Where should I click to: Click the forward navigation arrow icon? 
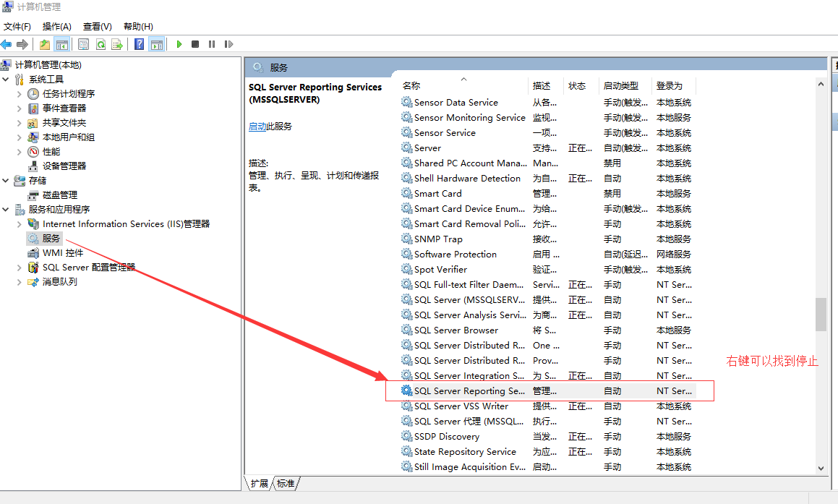(22, 43)
